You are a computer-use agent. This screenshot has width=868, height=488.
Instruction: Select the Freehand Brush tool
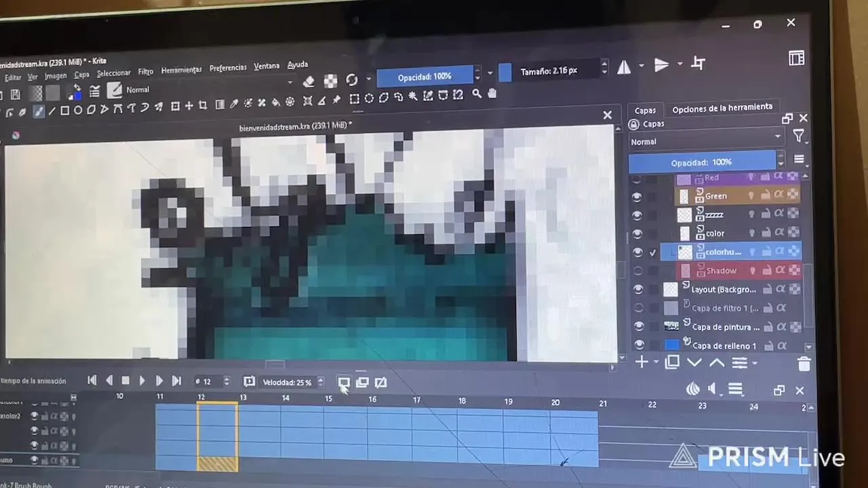click(39, 111)
